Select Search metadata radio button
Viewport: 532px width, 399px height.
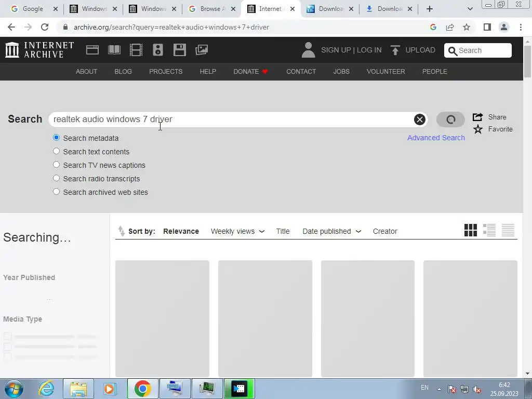[56, 138]
